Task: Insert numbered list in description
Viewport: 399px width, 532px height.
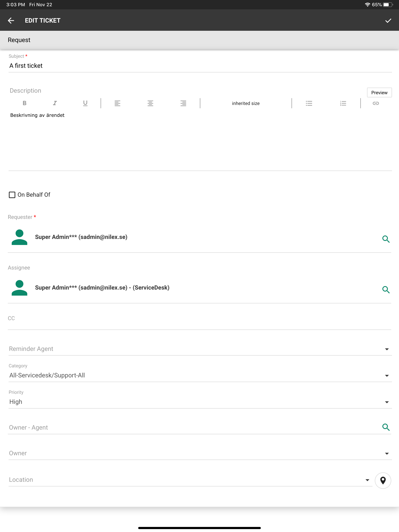Action: 343,103
